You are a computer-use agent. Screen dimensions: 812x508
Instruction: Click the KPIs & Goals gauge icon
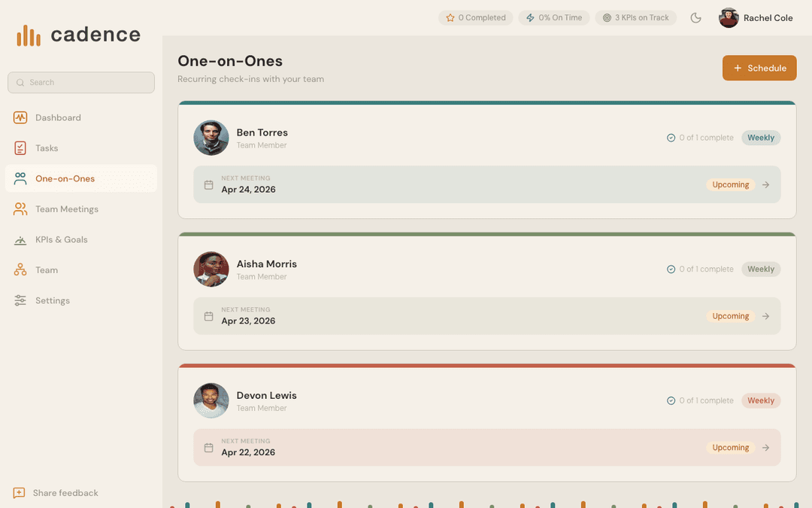(x=20, y=240)
